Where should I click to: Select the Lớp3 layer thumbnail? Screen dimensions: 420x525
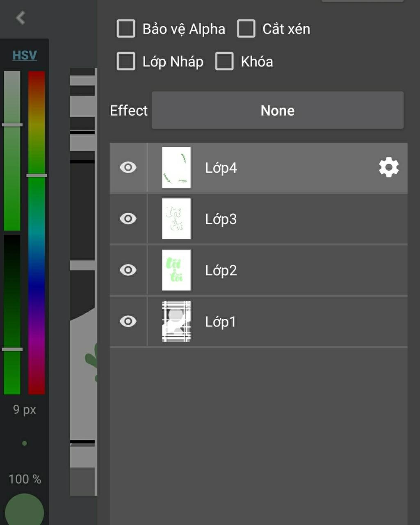point(176,219)
